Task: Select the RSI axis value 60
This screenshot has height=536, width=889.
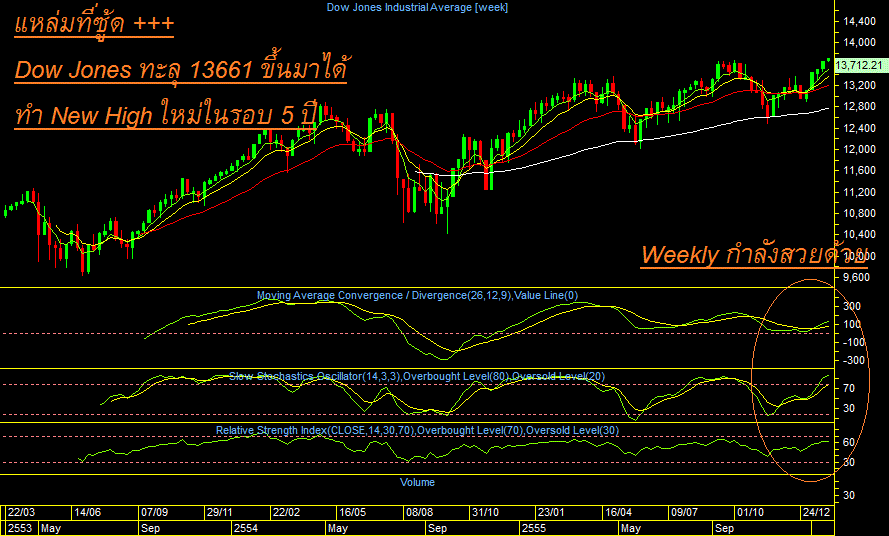Action: [849, 442]
